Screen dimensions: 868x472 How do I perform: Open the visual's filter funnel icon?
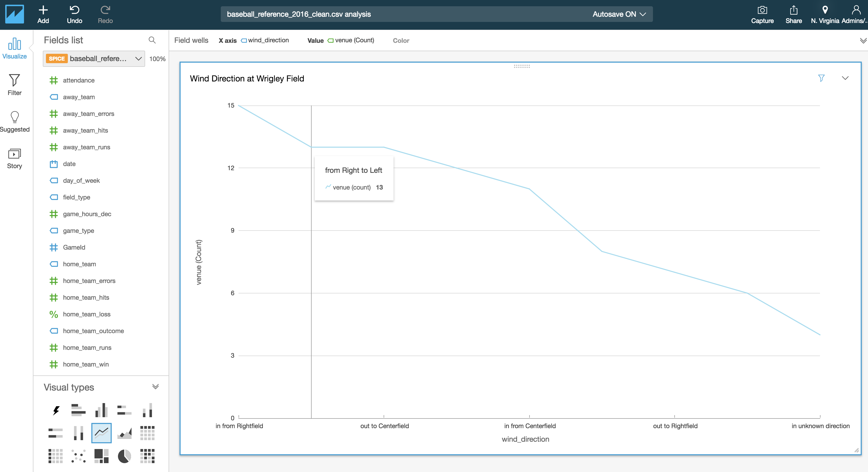(821, 78)
